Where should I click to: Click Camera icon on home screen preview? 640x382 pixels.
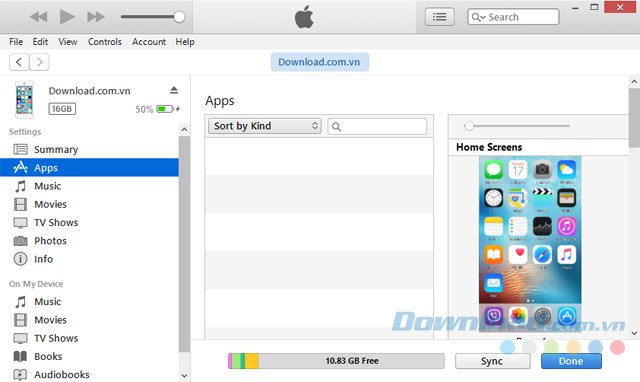pos(542,169)
